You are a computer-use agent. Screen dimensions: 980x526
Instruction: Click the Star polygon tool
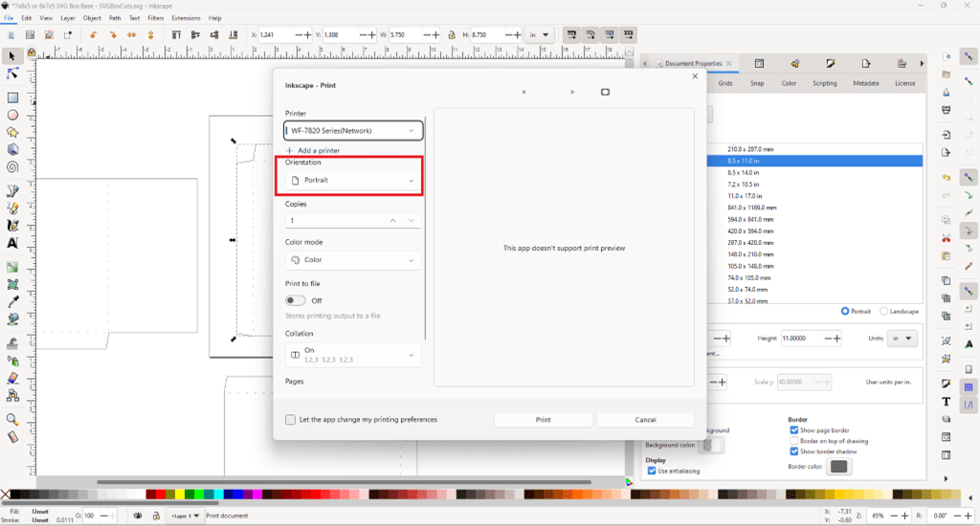pos(13,132)
